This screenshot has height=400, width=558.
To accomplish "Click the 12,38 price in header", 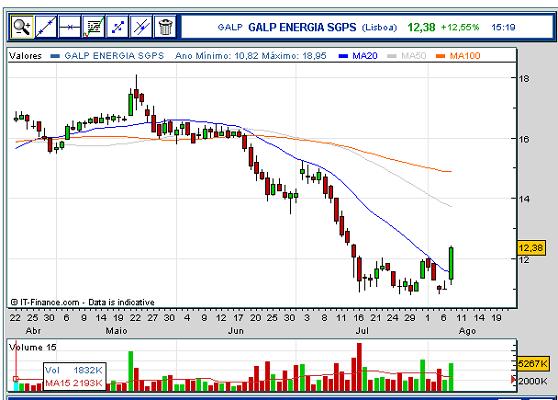I will pos(421,27).
